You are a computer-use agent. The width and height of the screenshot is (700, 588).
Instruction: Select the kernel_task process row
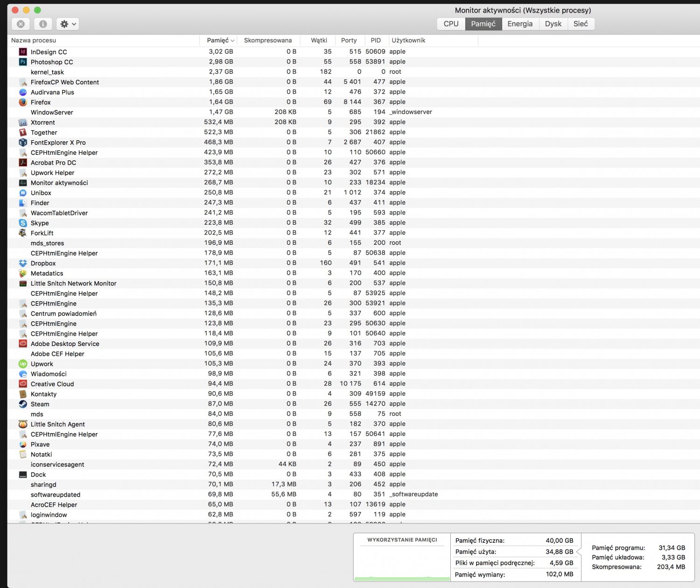(354, 72)
